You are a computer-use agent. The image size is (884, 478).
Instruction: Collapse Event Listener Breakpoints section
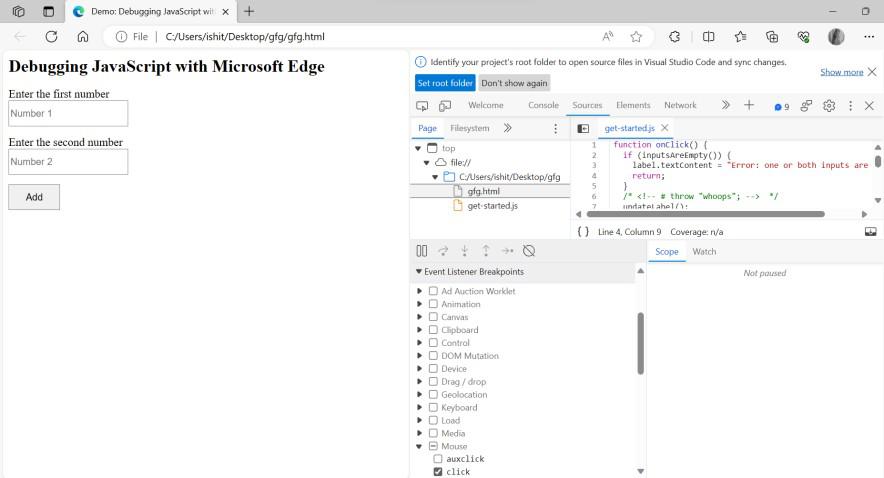[419, 272]
